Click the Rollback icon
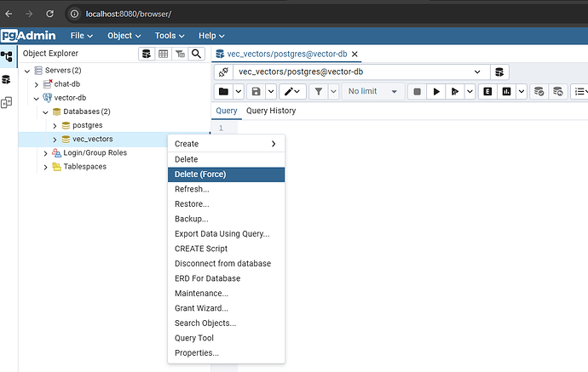Screen dimensions: 588x372 (x=558, y=91)
